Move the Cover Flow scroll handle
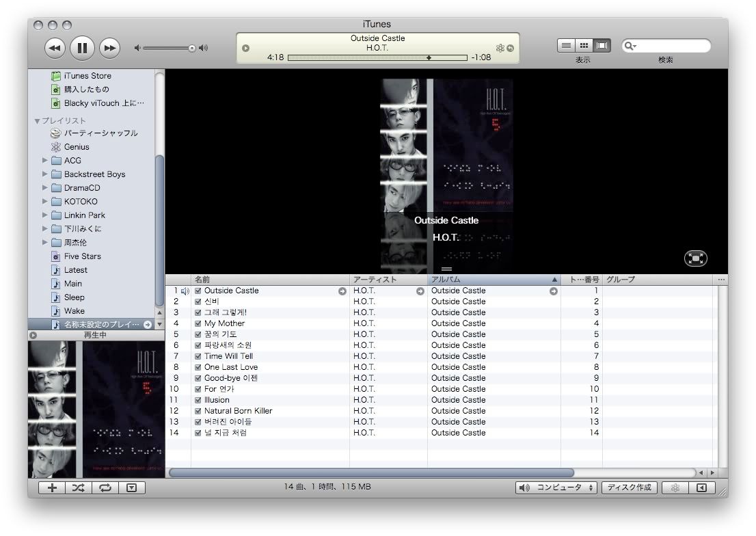756x536 pixels. tap(446, 269)
